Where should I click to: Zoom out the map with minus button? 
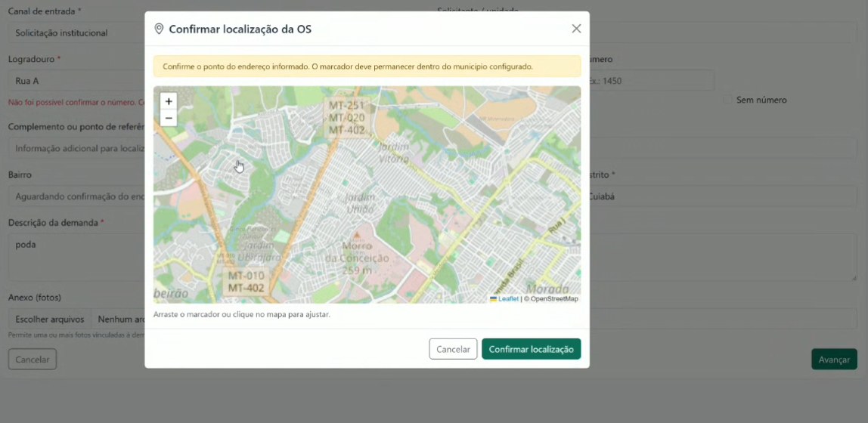[169, 118]
